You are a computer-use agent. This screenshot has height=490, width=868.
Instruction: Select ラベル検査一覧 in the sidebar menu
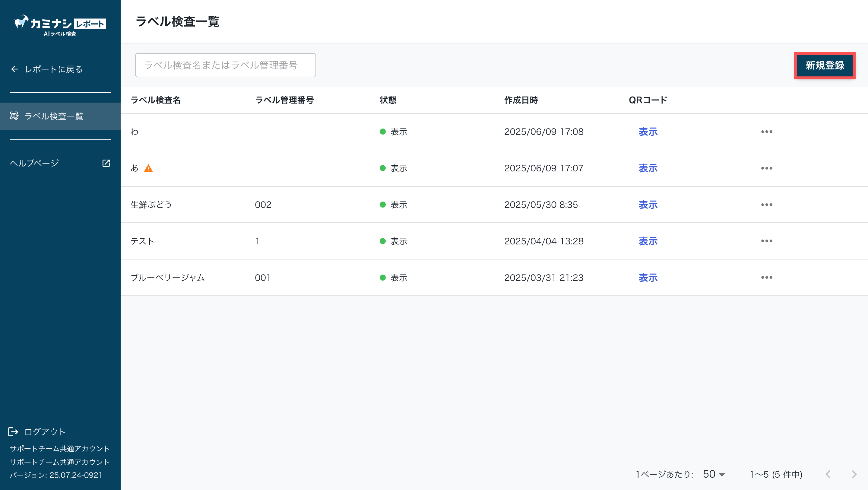[x=54, y=116]
